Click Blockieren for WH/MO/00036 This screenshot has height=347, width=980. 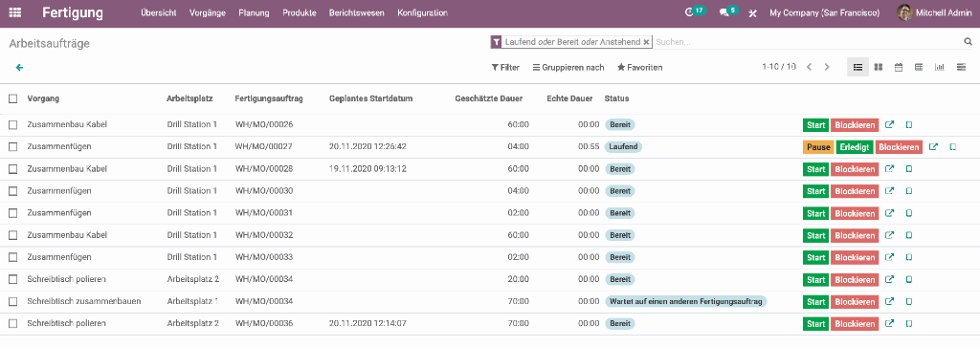[855, 324]
